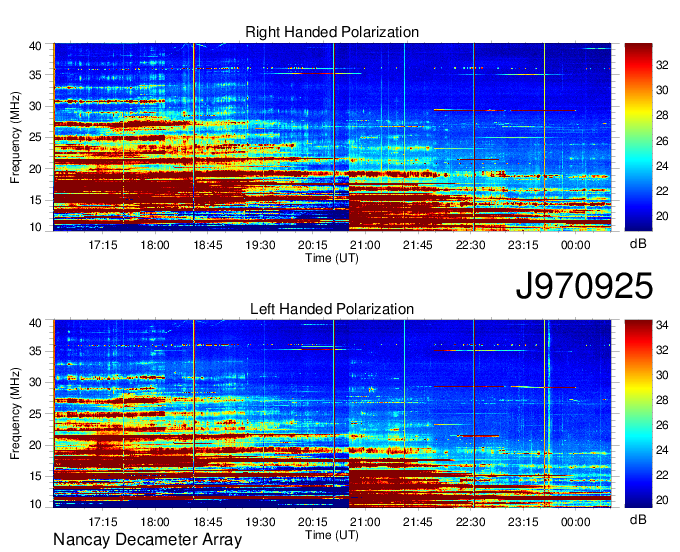The width and height of the screenshot is (680, 552).
Task: Click the 34 value on bottom color scale
Action: click(x=662, y=325)
